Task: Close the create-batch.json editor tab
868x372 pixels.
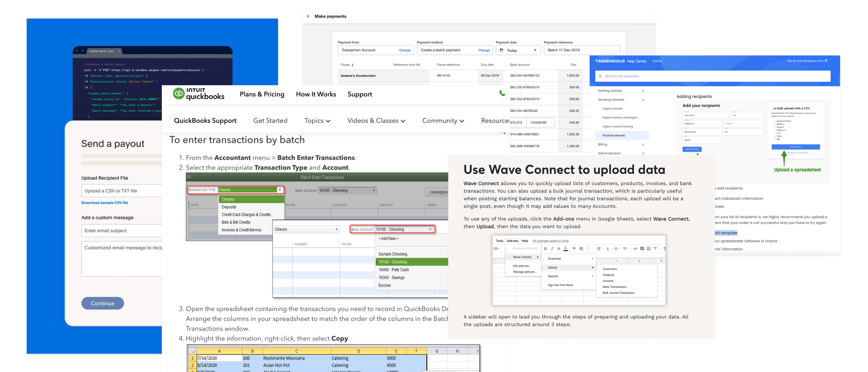Action: (119, 51)
